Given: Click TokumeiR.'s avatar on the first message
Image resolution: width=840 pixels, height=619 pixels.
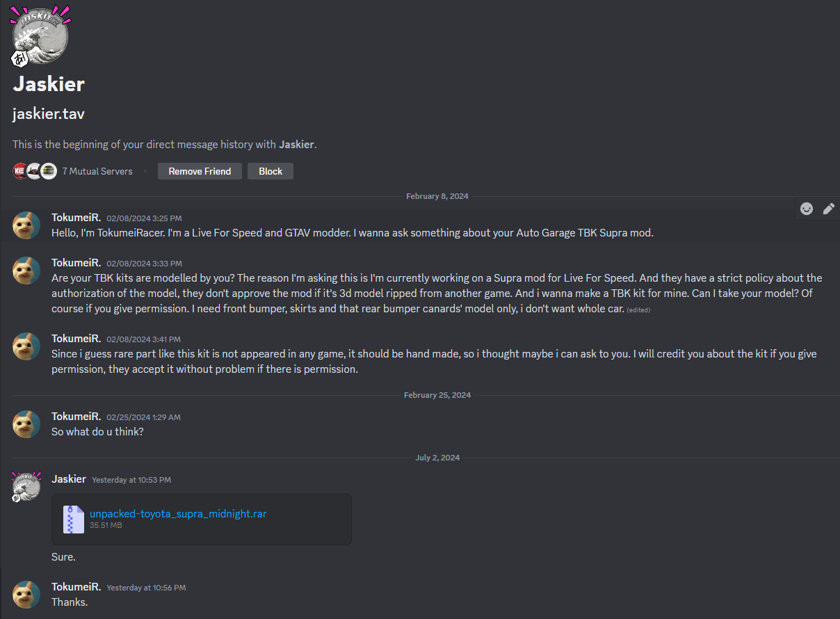Looking at the screenshot, I should [26, 225].
